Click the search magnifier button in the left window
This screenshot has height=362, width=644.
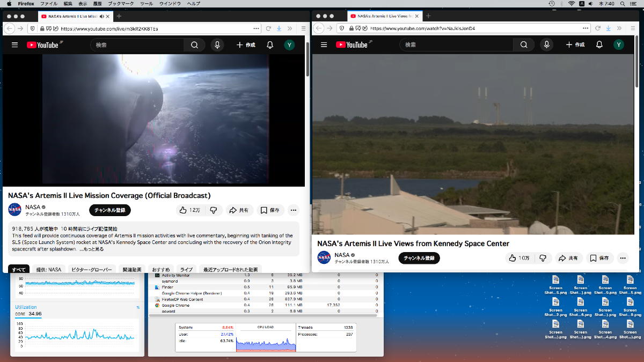click(x=195, y=45)
